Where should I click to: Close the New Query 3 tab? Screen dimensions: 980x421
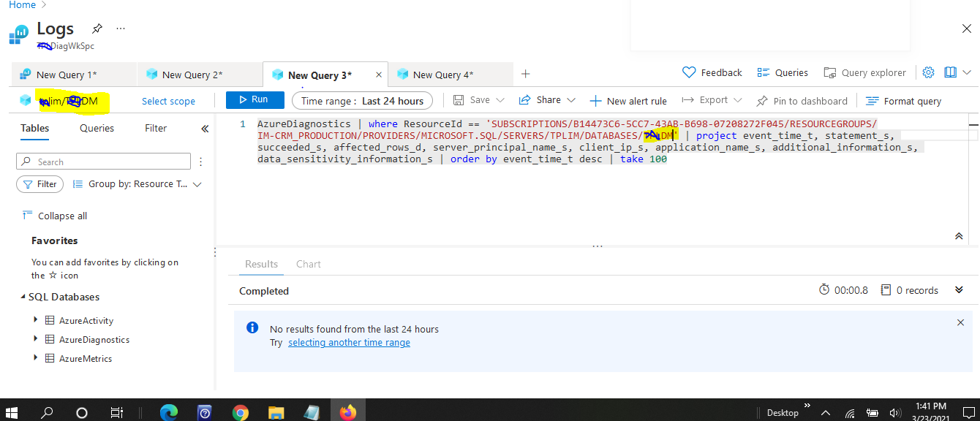(x=378, y=75)
